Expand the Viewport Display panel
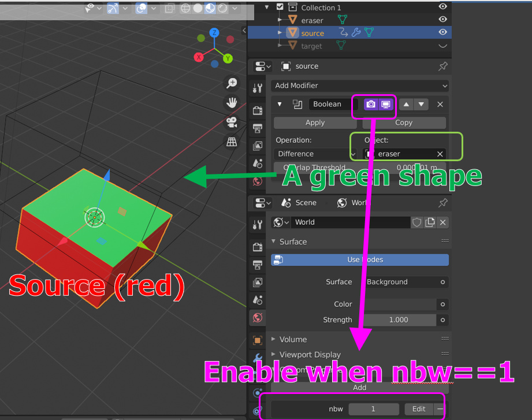532x420 pixels. point(273,354)
